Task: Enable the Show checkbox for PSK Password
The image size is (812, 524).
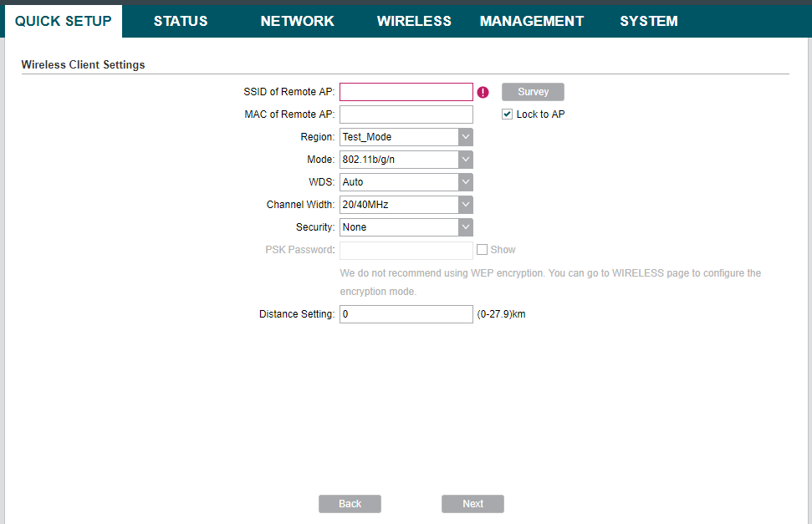Action: [x=482, y=249]
